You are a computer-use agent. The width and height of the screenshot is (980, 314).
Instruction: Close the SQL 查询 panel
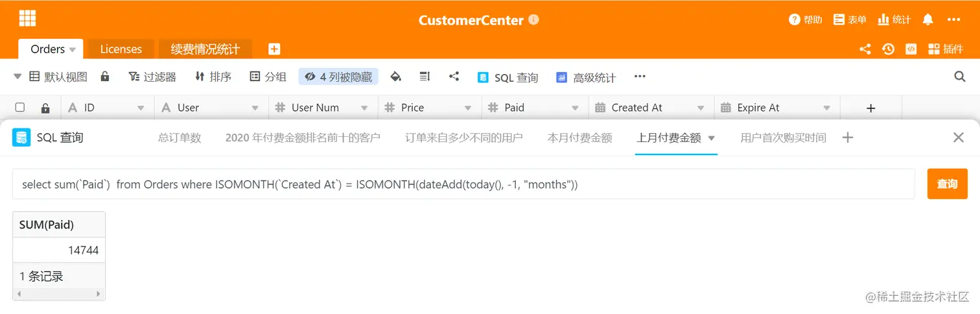(959, 138)
